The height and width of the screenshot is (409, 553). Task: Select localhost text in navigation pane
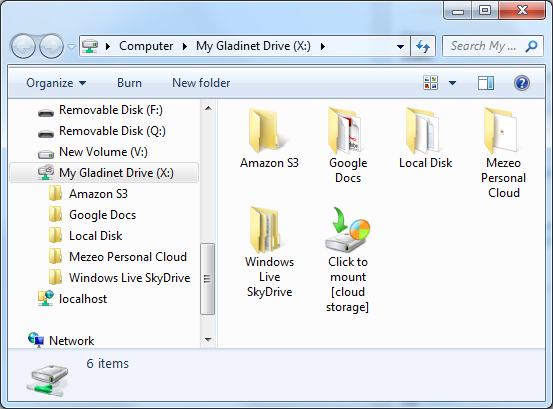83,299
